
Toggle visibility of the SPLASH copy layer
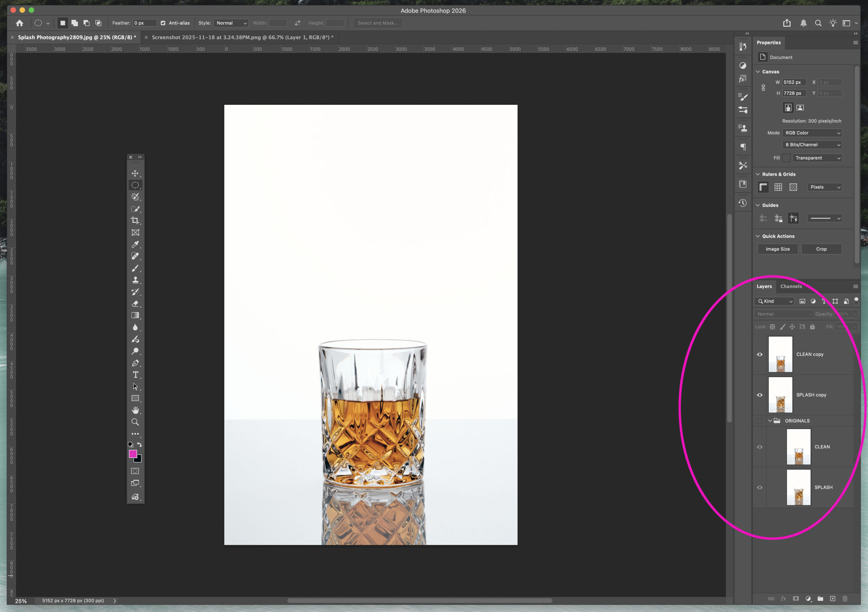pyautogui.click(x=760, y=395)
